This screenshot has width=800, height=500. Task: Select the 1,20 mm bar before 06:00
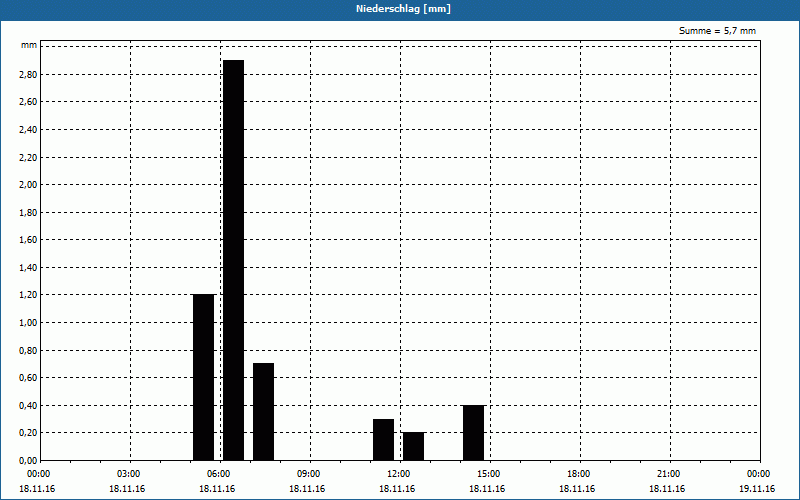(204, 378)
